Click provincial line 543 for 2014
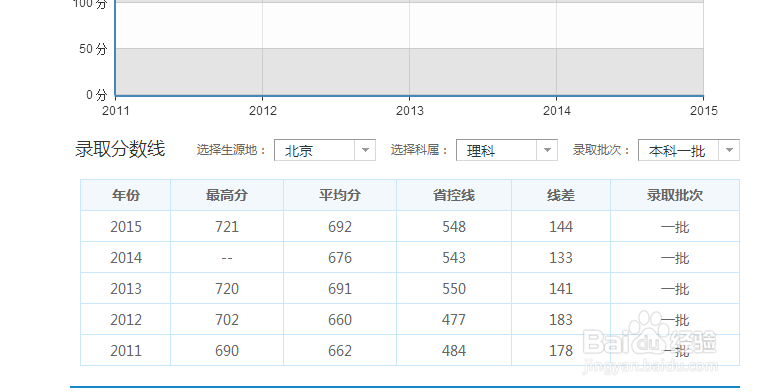Image resolution: width=760 pixels, height=392 pixels. point(454,257)
